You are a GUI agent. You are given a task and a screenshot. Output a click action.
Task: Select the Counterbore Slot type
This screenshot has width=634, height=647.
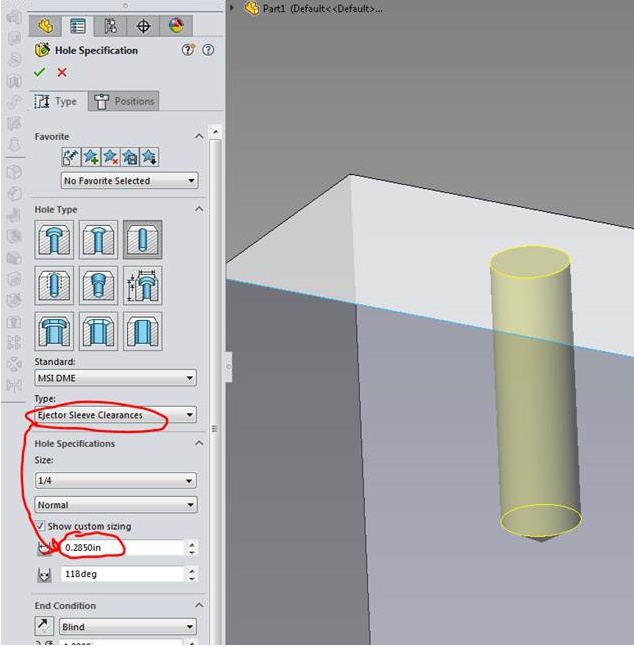coord(54,331)
